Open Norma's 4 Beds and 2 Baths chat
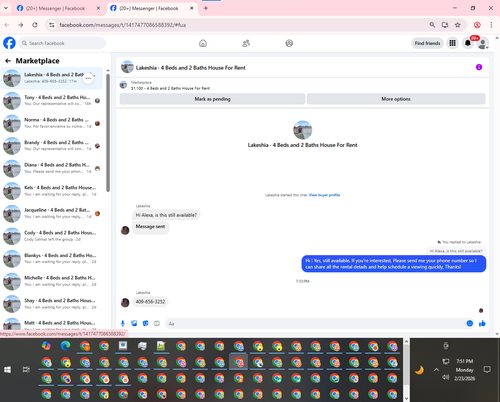 click(x=52, y=123)
